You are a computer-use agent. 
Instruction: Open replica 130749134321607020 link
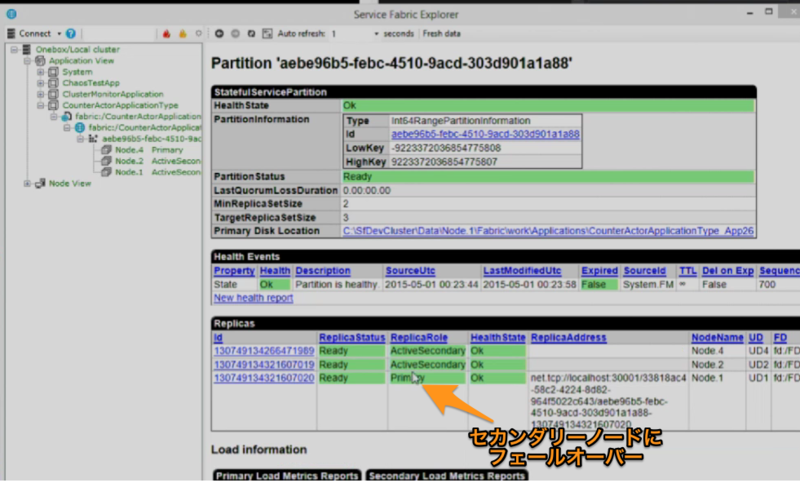[264, 378]
